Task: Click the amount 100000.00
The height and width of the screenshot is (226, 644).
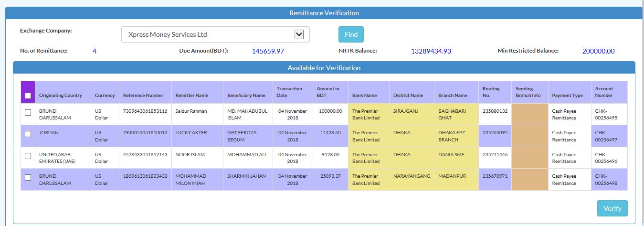Action: click(330, 111)
